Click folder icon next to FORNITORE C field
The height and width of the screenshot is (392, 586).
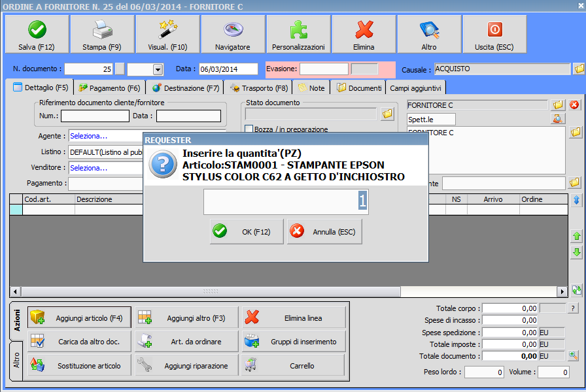tap(558, 105)
